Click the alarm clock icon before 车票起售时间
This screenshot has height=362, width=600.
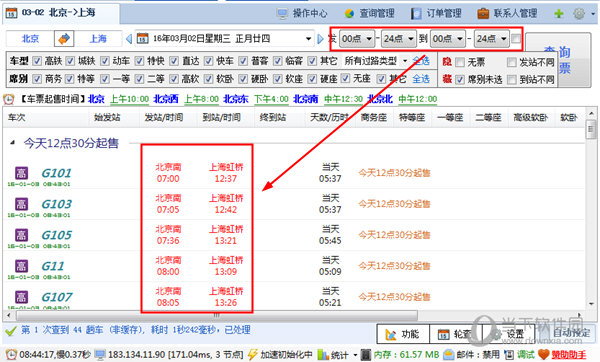[x=9, y=99]
